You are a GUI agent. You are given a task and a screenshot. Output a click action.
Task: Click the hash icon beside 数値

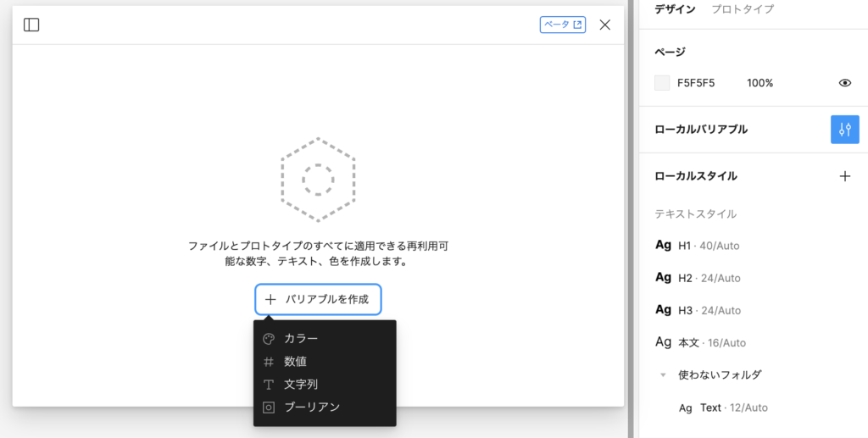[269, 362]
